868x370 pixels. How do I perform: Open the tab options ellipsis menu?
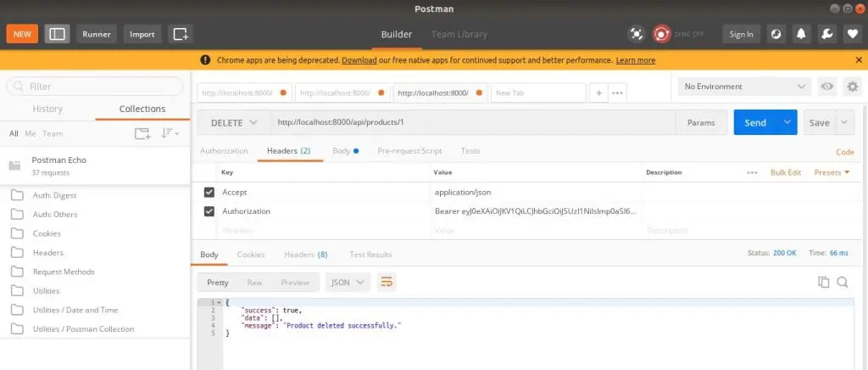[x=617, y=93]
